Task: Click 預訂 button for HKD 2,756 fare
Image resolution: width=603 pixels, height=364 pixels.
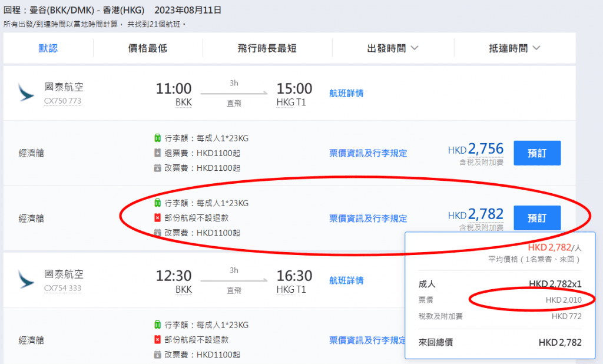Action: pyautogui.click(x=536, y=153)
